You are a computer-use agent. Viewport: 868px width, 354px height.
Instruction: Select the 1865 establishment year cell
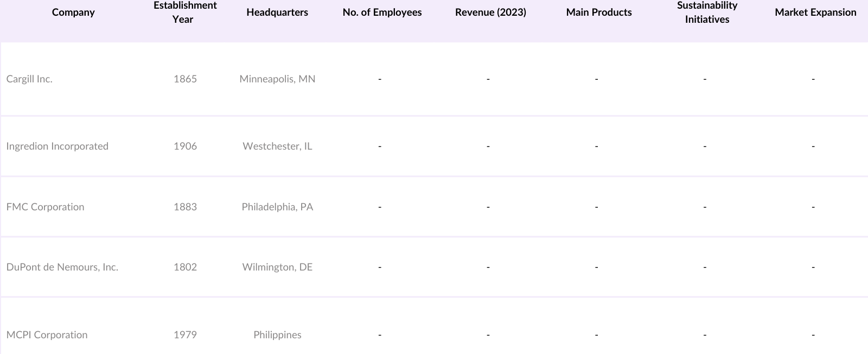point(185,79)
